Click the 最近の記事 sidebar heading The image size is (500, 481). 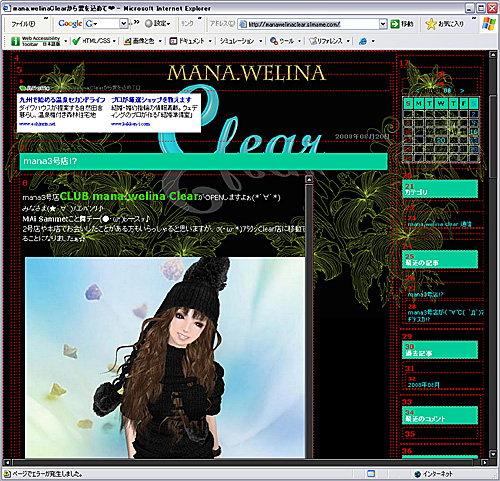pyautogui.click(x=440, y=259)
